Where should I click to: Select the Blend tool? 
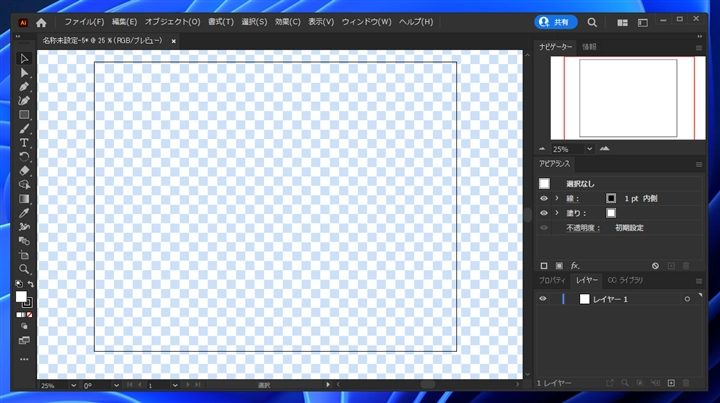click(x=24, y=241)
